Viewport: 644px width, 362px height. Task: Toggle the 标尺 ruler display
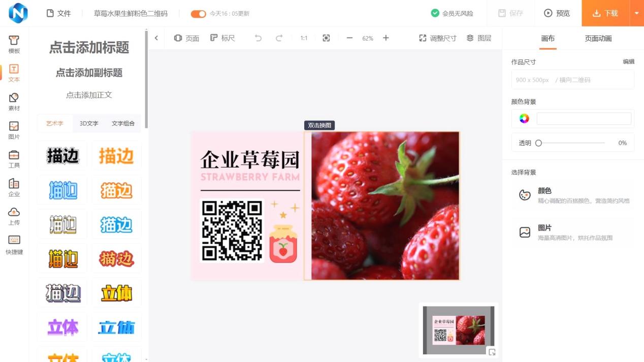click(x=222, y=38)
